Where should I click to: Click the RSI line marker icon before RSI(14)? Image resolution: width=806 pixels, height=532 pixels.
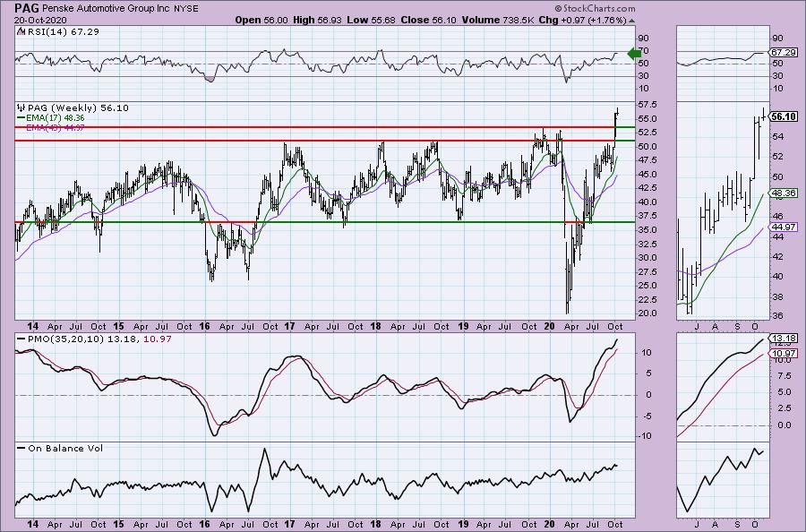[21, 31]
